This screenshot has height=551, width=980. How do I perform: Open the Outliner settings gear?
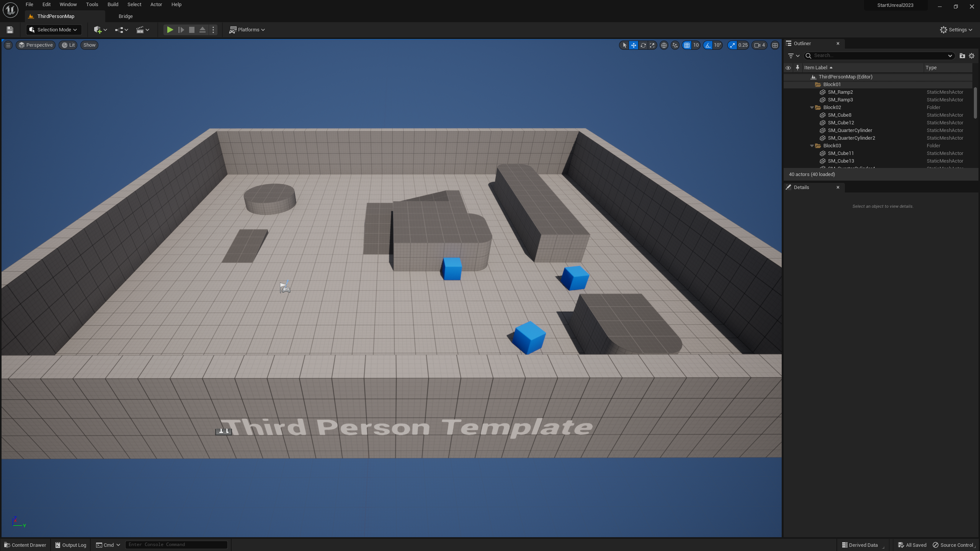click(x=972, y=56)
